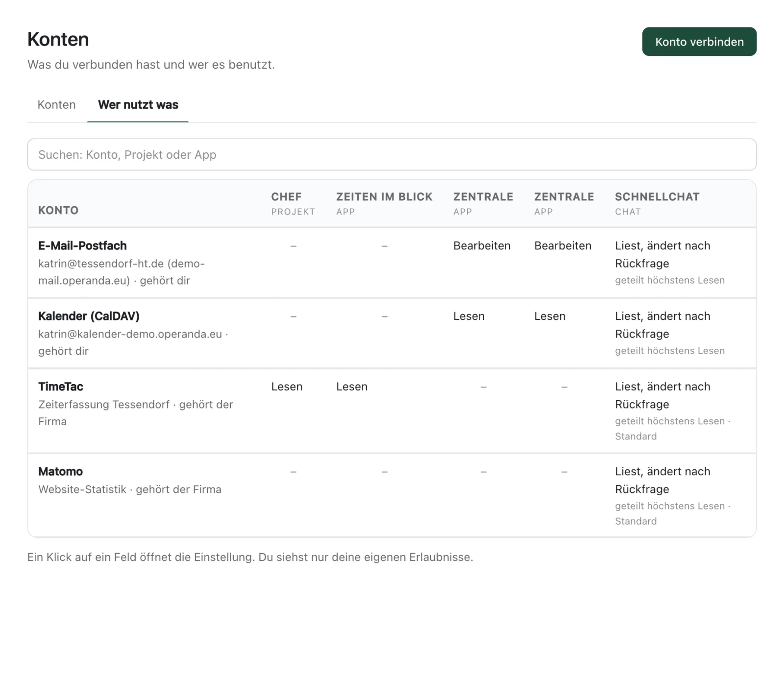Click the Matomo account name

tap(61, 472)
